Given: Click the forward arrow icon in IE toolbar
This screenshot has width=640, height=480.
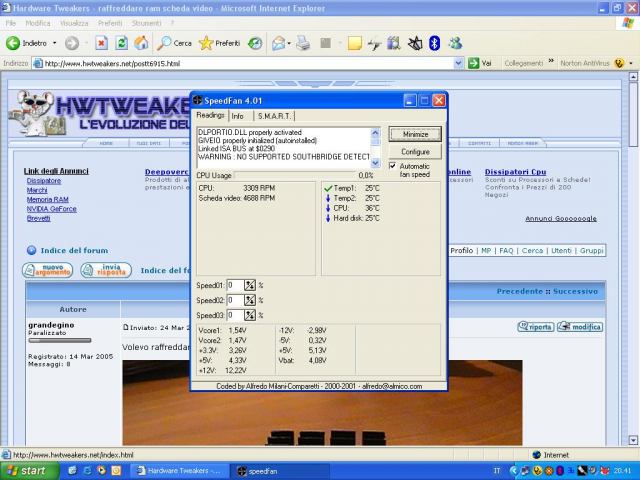Looking at the screenshot, I should tap(72, 43).
